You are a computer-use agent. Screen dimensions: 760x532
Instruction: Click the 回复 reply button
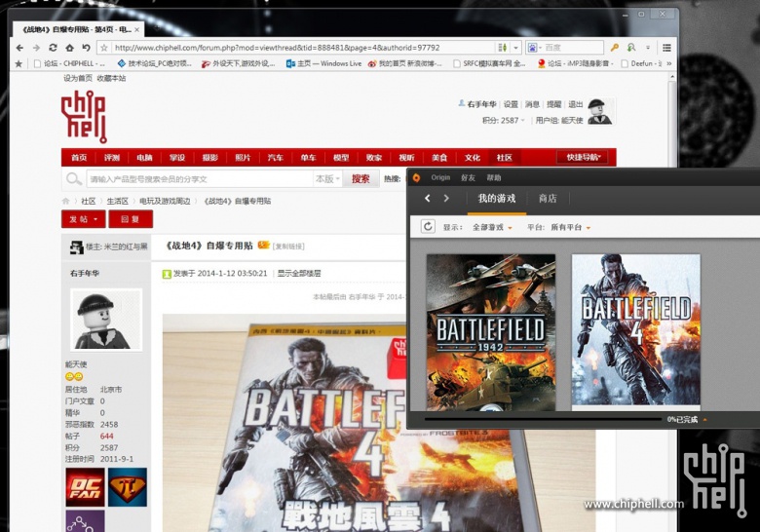131,219
